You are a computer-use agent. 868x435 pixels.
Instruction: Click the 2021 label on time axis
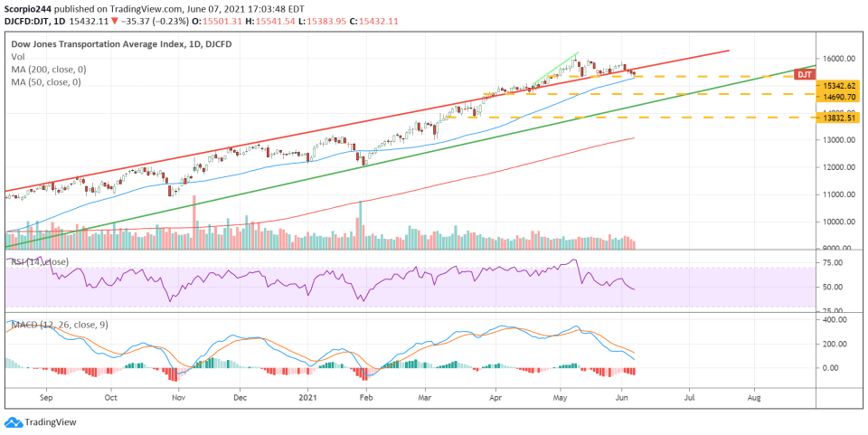point(308,397)
